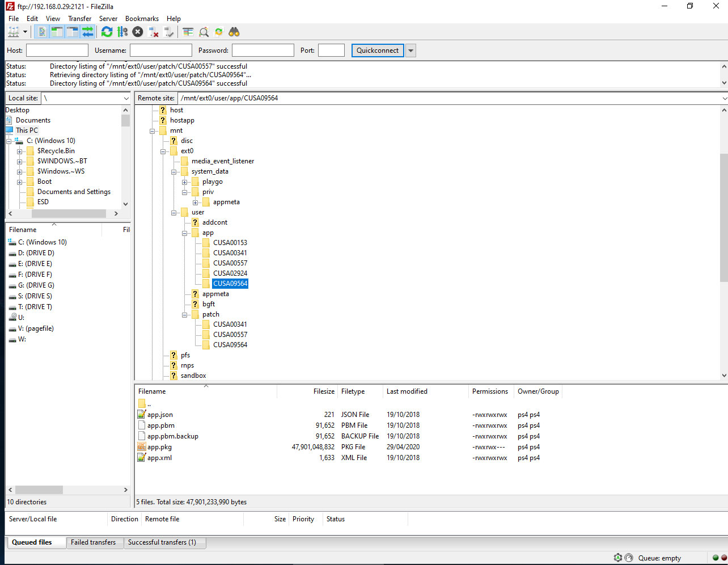The height and width of the screenshot is (565, 728).
Task: Refresh the file and folder lists
Action: 107,32
